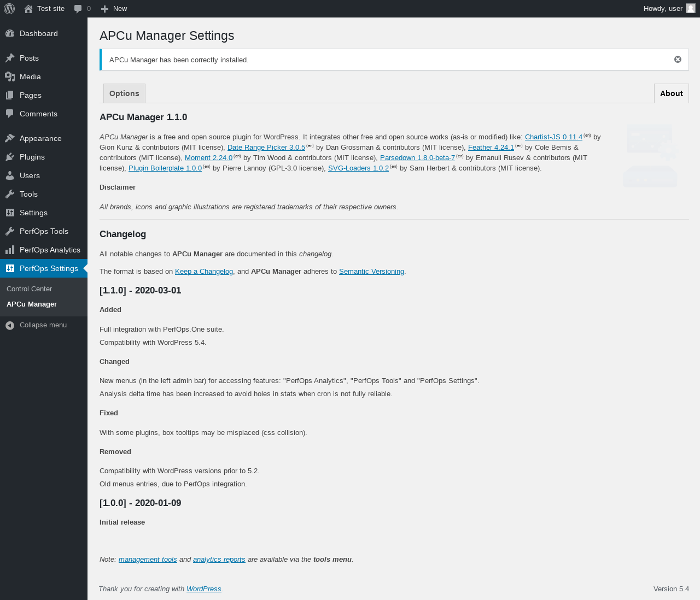Click Test site name in admin bar

[x=51, y=9]
